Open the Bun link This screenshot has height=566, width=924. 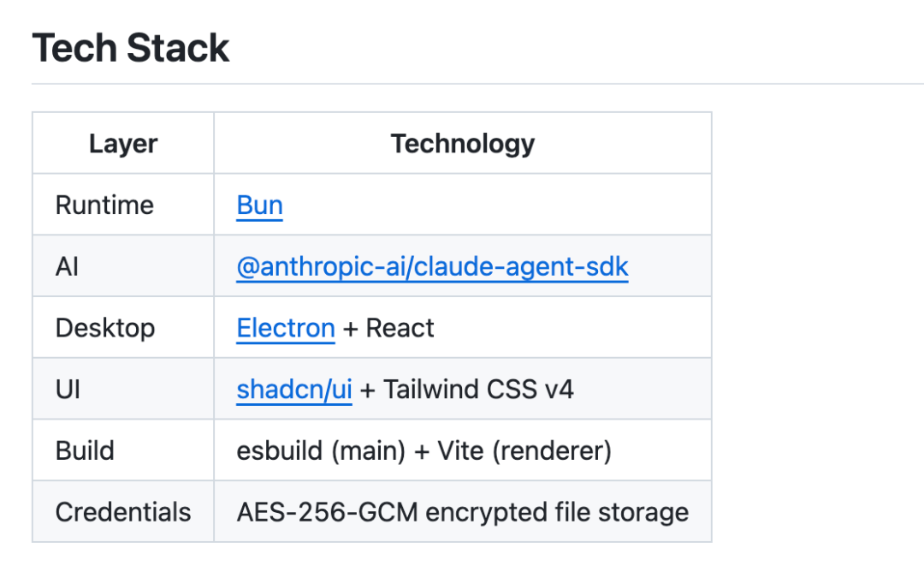pos(259,206)
